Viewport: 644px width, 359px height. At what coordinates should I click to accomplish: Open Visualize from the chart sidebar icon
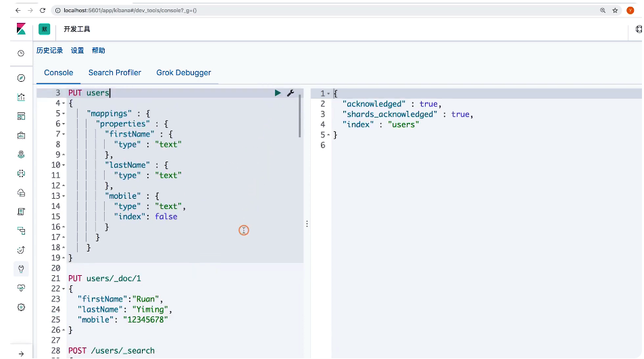point(21,97)
